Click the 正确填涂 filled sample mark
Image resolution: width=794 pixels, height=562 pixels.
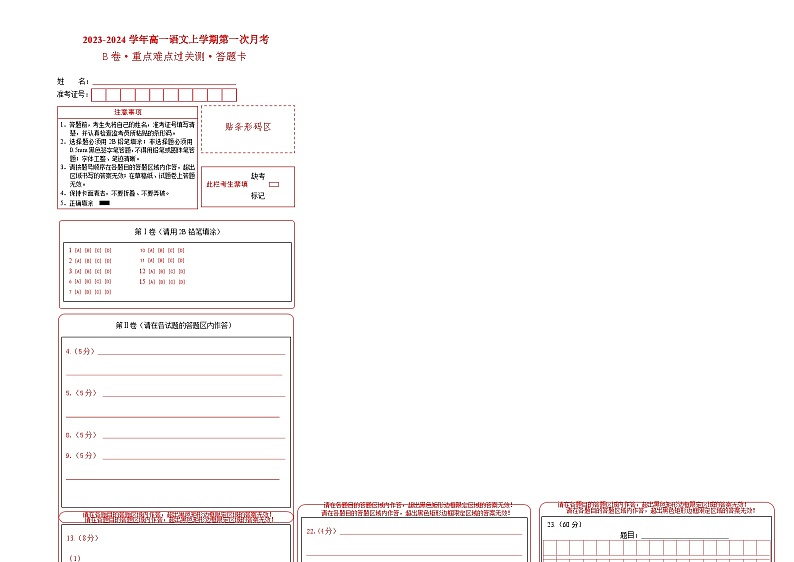(104, 203)
